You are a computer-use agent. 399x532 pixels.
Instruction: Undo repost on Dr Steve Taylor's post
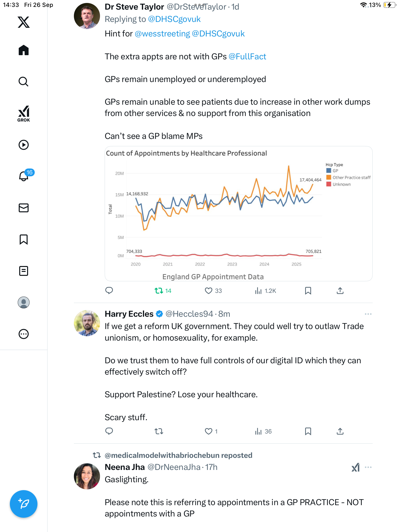(159, 291)
